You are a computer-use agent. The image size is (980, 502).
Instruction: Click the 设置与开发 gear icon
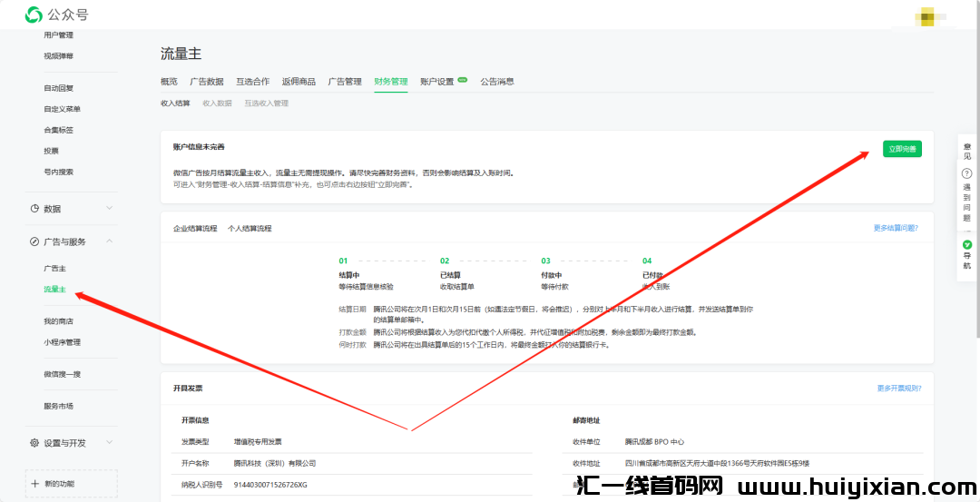34,443
